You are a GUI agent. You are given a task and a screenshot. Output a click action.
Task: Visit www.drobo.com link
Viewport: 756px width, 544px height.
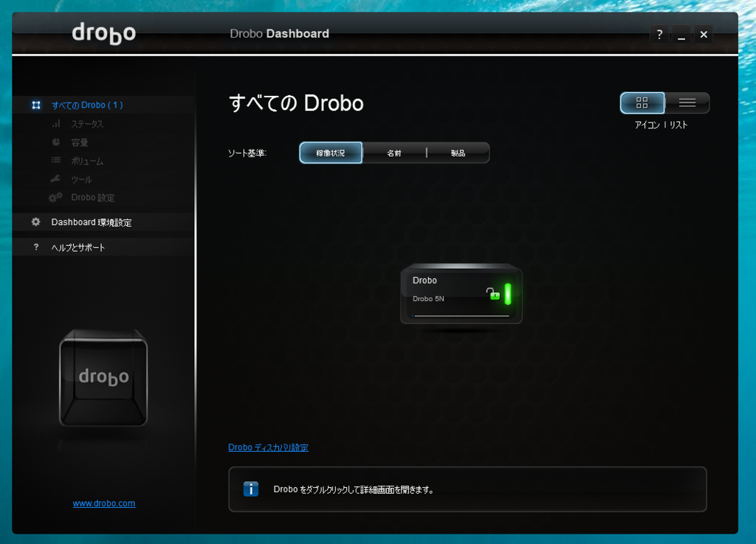pos(104,503)
